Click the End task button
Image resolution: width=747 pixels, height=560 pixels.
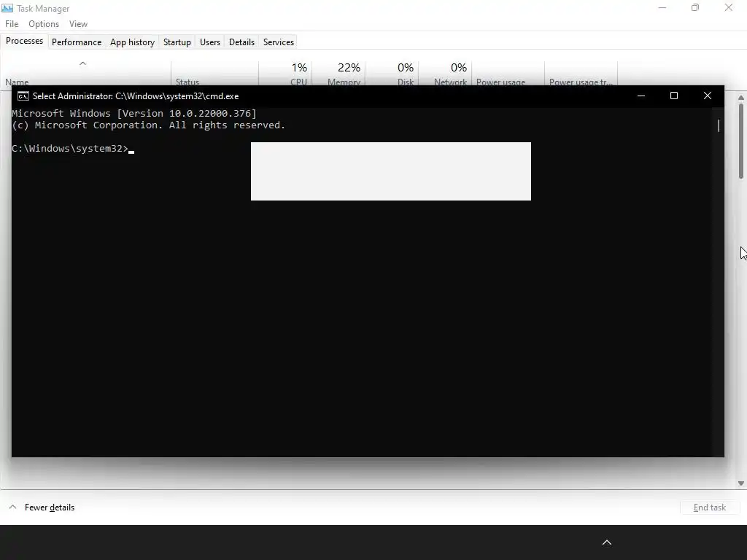point(709,507)
